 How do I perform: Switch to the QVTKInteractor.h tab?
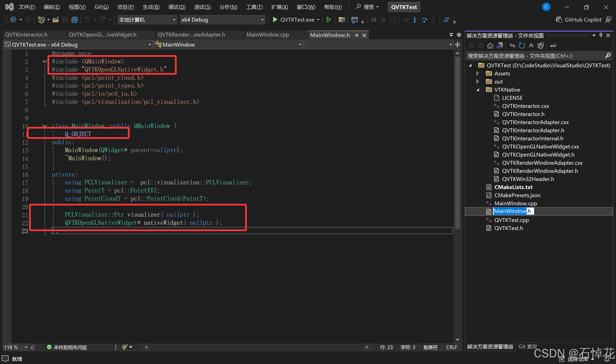[x=26, y=35]
